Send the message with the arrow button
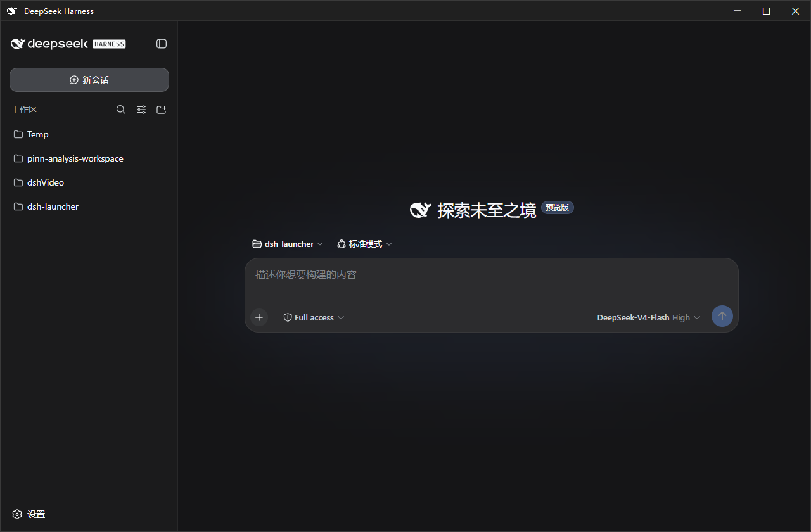This screenshot has height=532, width=811. (722, 316)
